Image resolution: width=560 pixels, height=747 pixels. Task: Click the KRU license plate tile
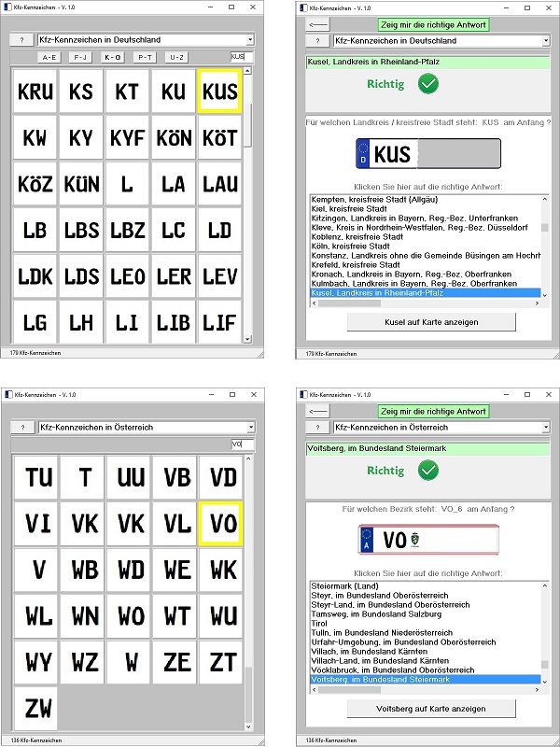[35, 92]
